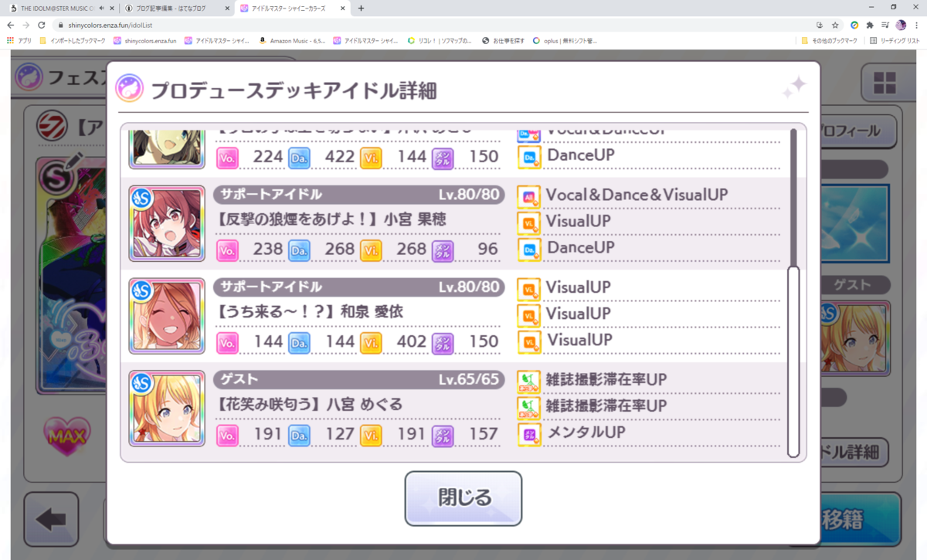
Task: Bookmark this page with the star
Action: [x=835, y=25]
